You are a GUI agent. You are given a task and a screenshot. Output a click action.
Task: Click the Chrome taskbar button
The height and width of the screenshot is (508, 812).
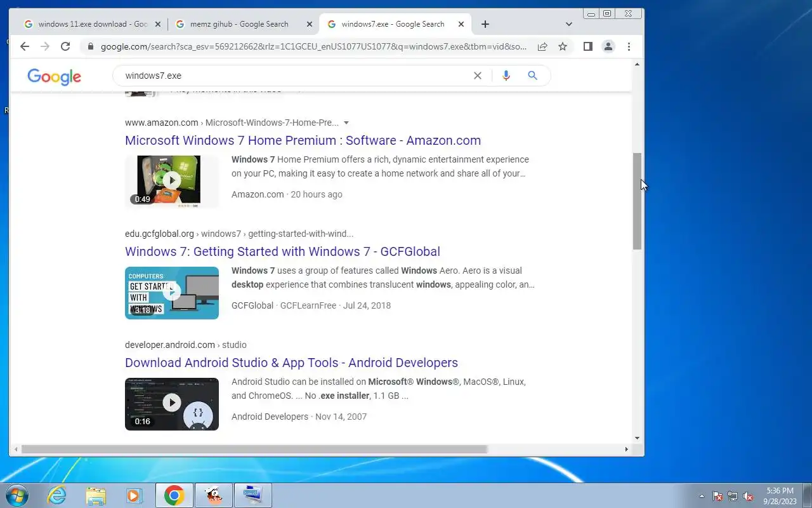(x=174, y=495)
